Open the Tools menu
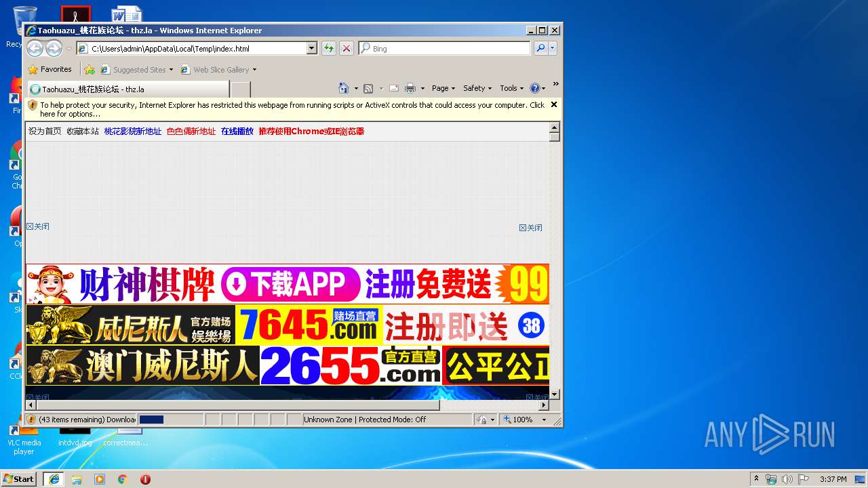This screenshot has width=868, height=488. coord(511,88)
